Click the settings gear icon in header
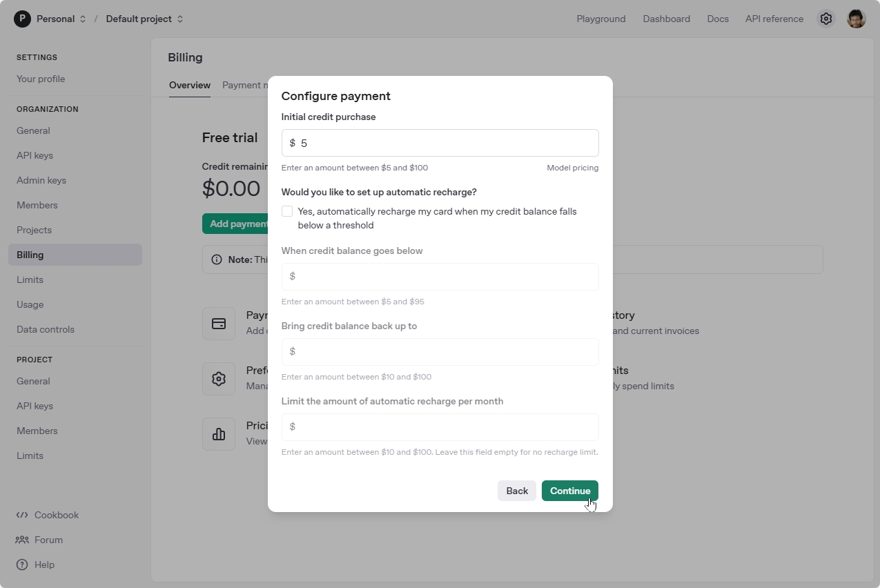 tap(825, 19)
